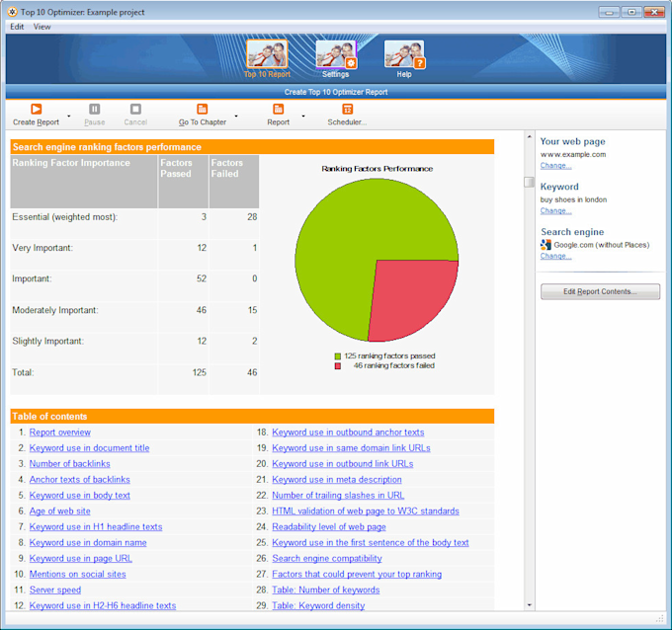Click the Go To Chapter icon

coord(203,110)
